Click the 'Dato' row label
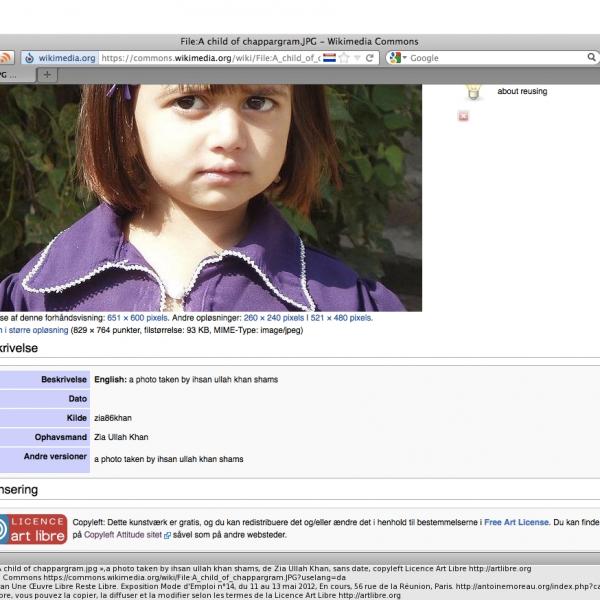 coord(78,399)
